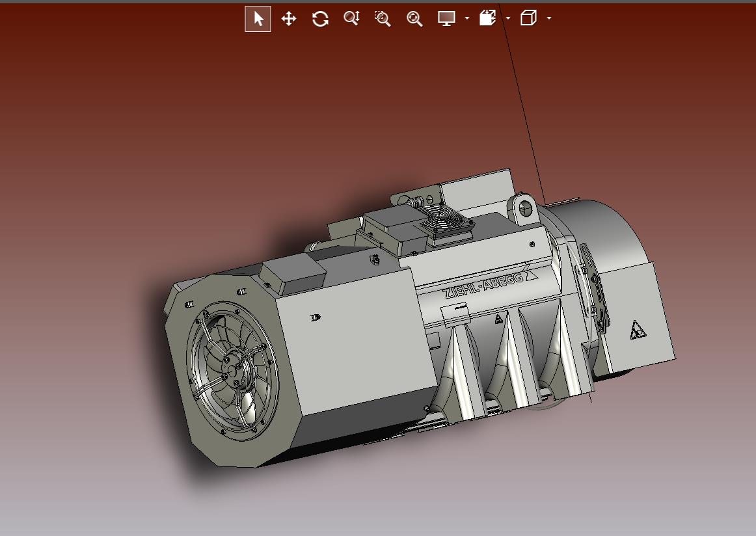756x536 pixels.
Task: Click the cube view orientation icon
Action: 528,18
